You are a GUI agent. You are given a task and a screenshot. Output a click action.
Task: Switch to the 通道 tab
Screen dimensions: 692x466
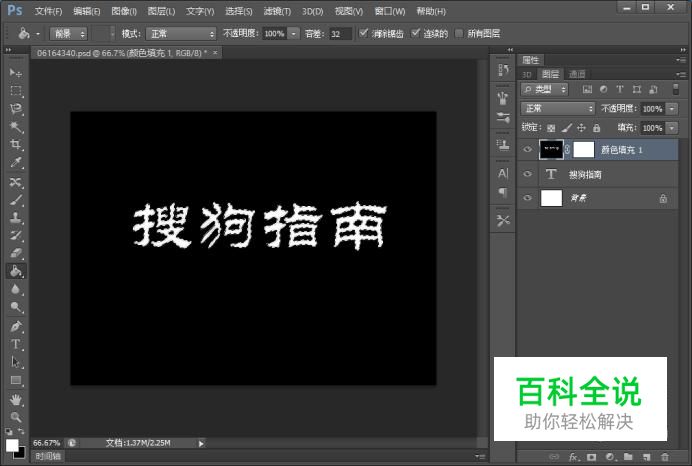click(x=577, y=74)
